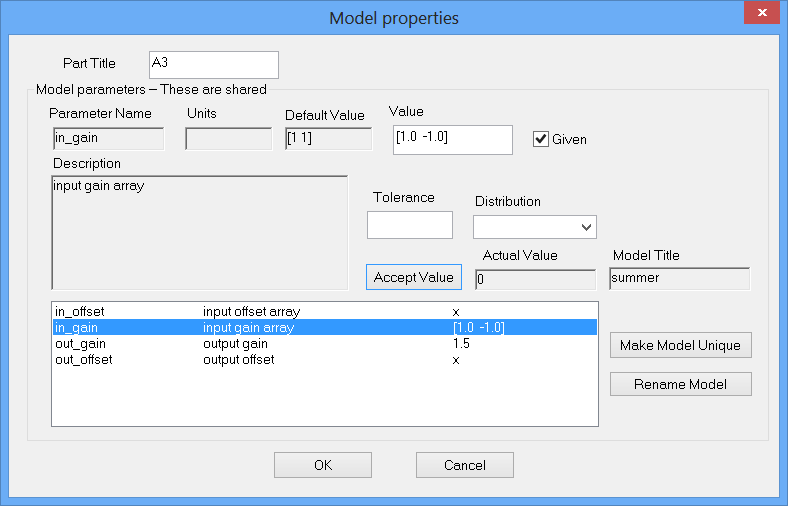Image resolution: width=788 pixels, height=506 pixels.
Task: Click the Model Title field
Action: click(x=679, y=278)
